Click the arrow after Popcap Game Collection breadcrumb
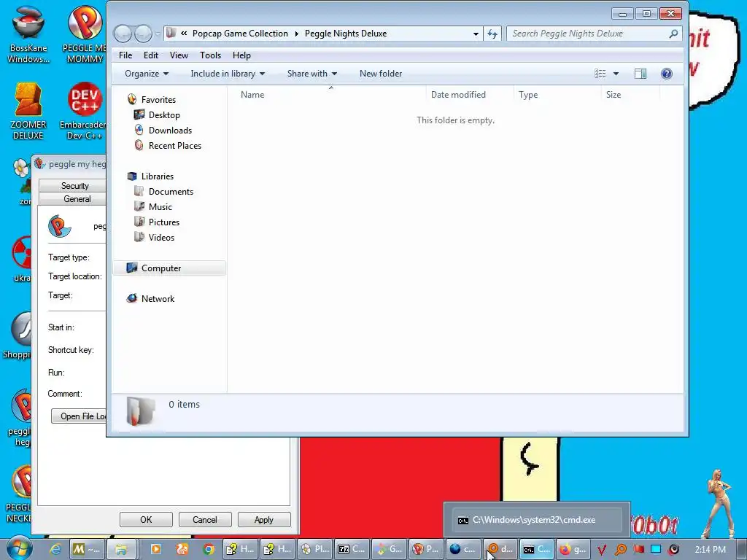Image resolution: width=747 pixels, height=560 pixels. [296, 34]
